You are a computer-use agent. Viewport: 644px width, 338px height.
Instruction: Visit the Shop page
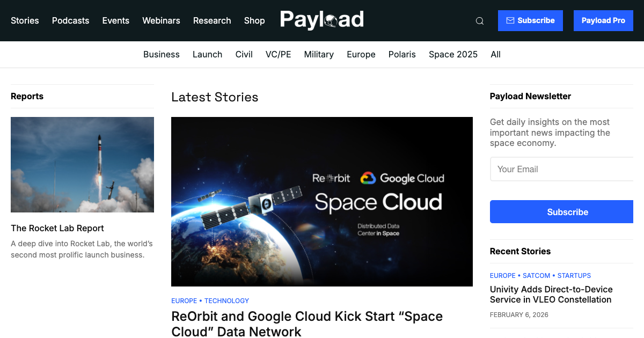(x=254, y=20)
